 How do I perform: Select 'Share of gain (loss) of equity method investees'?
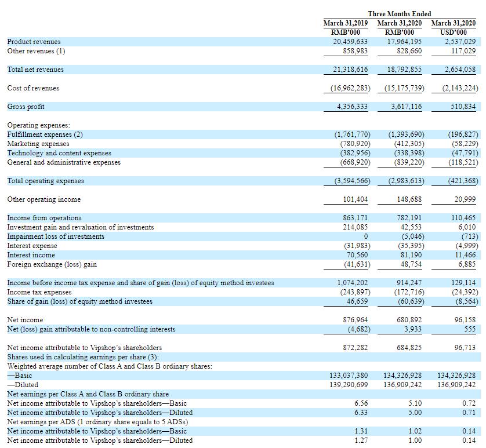point(80,301)
